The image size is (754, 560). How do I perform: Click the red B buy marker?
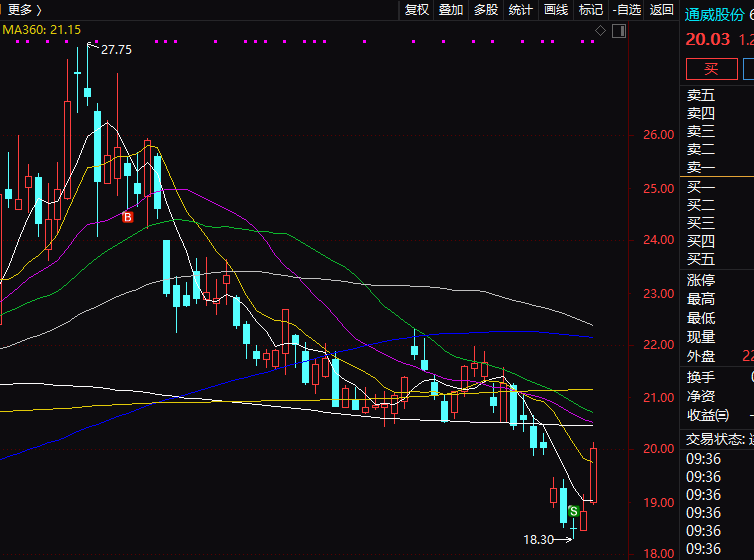(x=127, y=217)
